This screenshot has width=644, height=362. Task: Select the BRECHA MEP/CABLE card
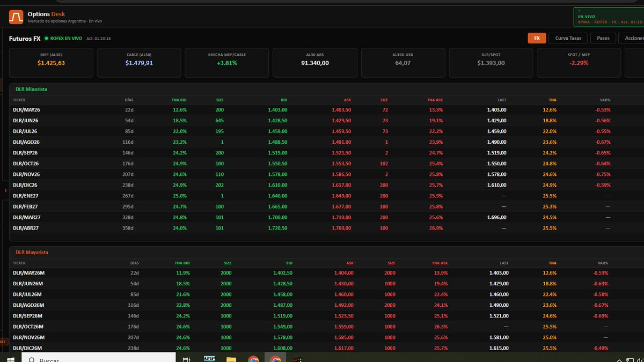[x=227, y=62]
